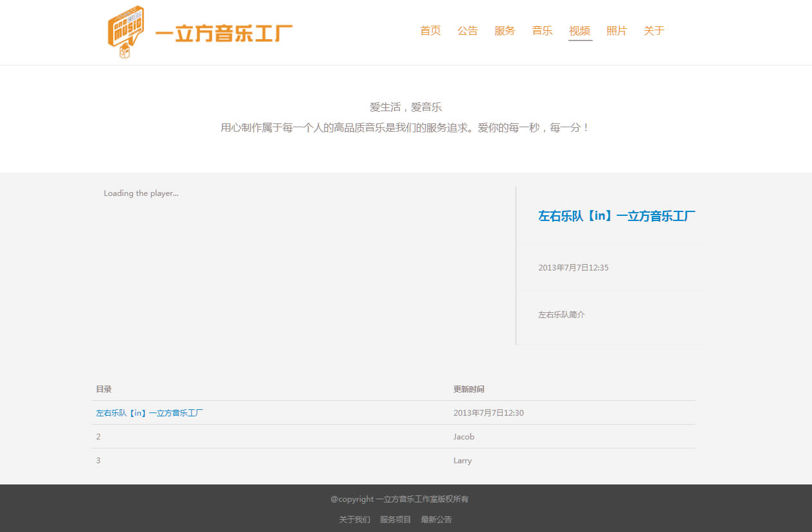Click the 左右乐队简介 description text

click(x=561, y=315)
